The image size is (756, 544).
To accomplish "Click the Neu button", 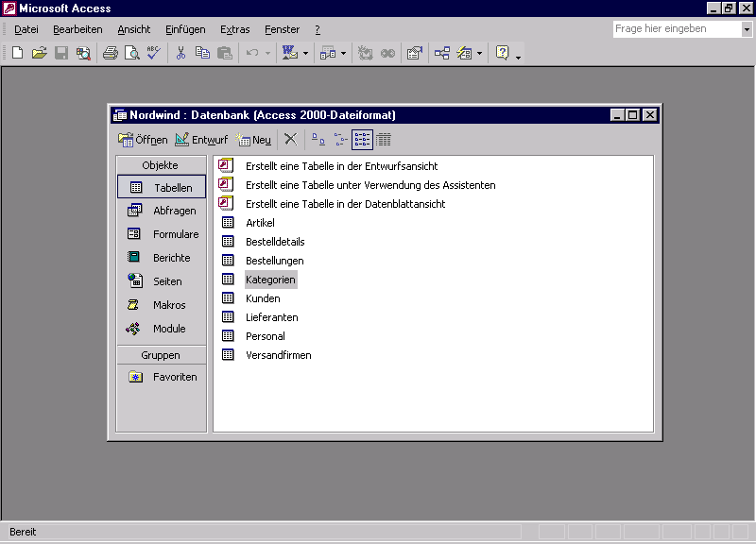I will point(253,140).
